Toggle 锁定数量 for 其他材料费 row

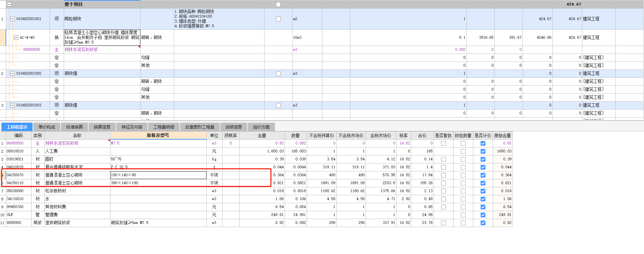(x=463, y=207)
